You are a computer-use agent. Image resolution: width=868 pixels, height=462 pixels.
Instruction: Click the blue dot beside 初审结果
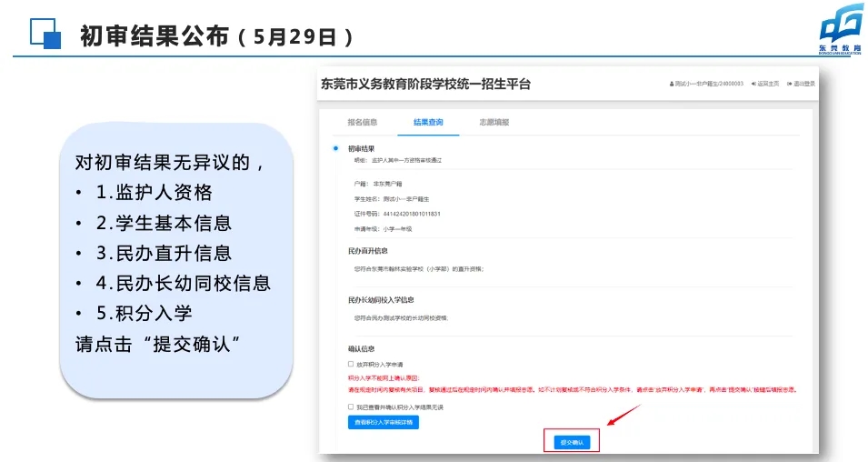[335, 148]
